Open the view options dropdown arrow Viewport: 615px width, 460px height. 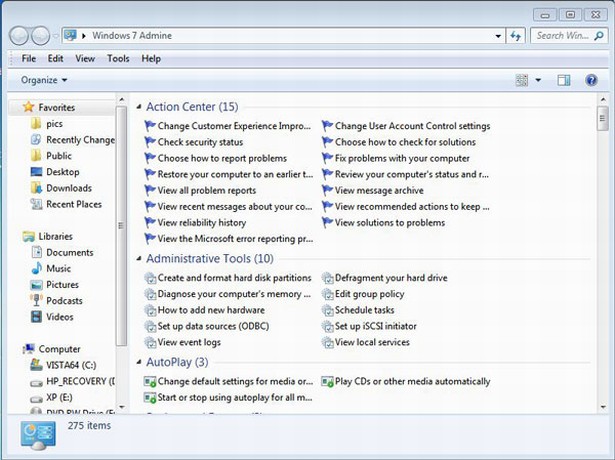[538, 80]
